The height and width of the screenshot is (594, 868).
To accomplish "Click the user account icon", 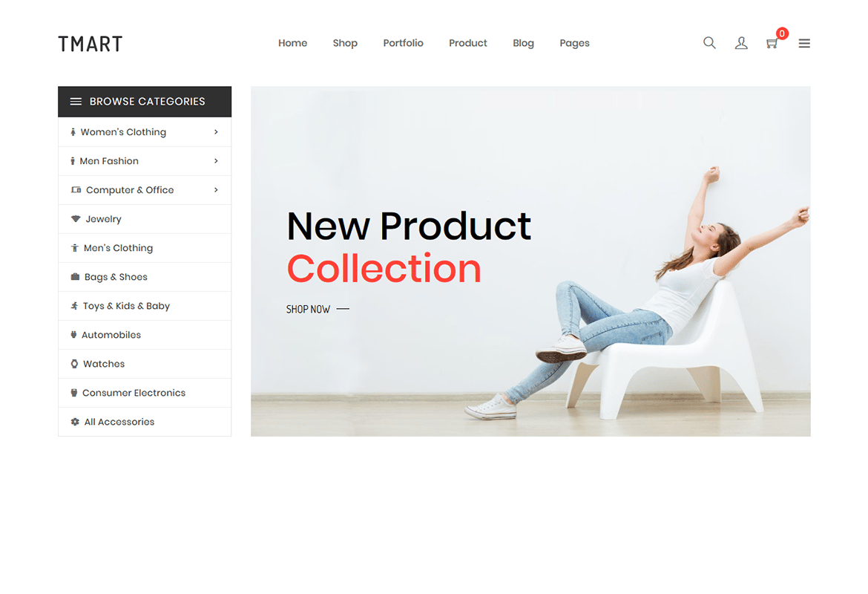I will tap(741, 42).
